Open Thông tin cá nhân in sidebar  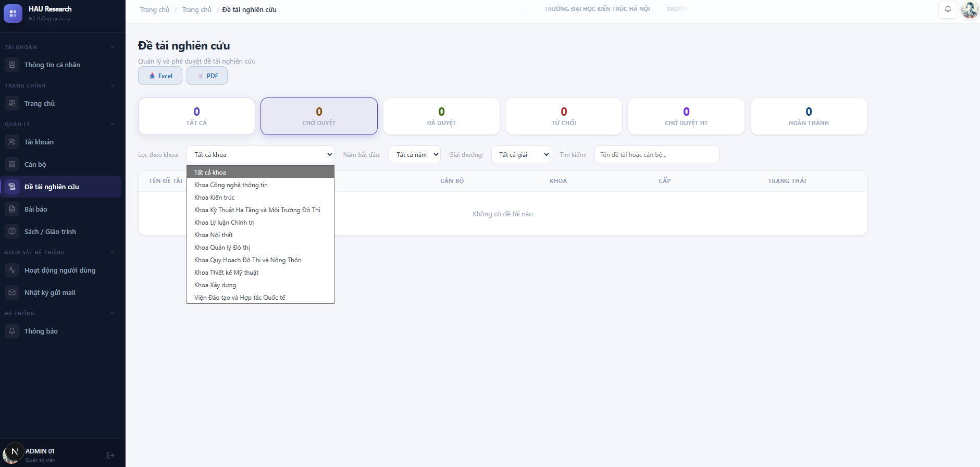[x=60, y=65]
